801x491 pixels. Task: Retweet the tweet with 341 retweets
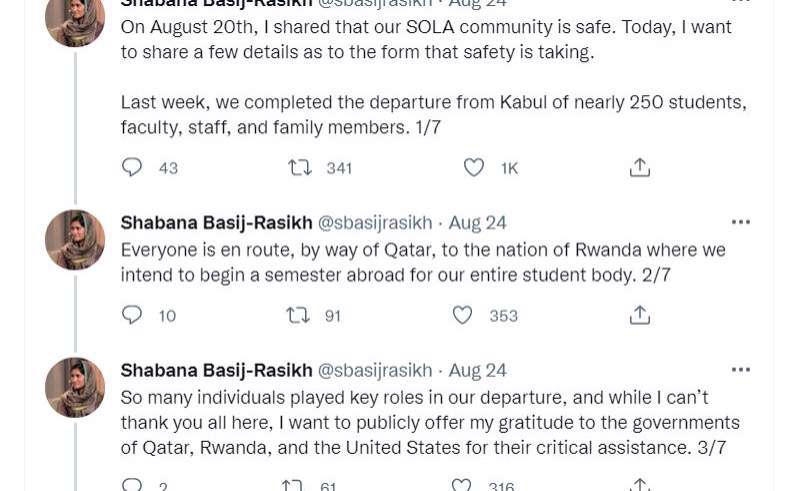299,168
